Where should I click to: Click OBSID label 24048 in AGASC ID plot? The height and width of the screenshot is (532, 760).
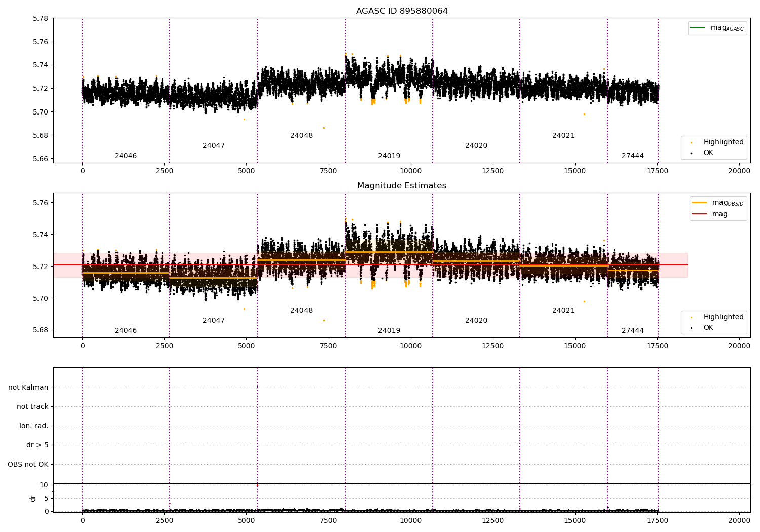[x=301, y=136]
